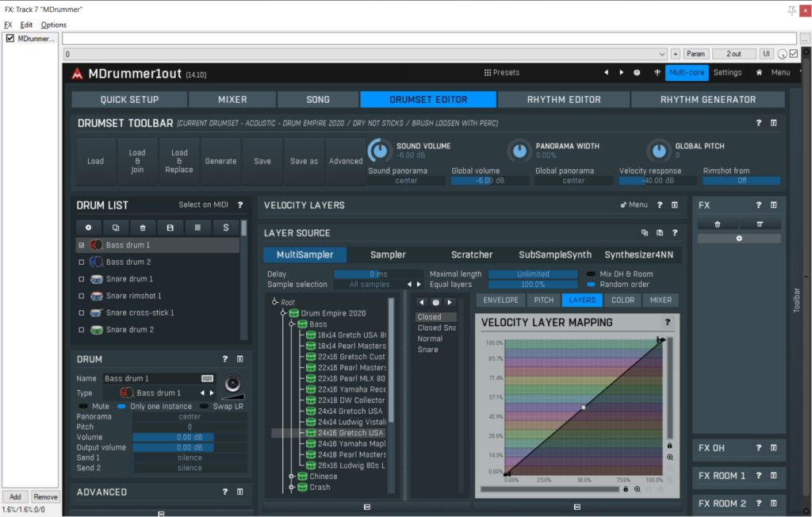Delete the selected drum using trash icon
Image resolution: width=812 pixels, height=517 pixels.
point(143,228)
